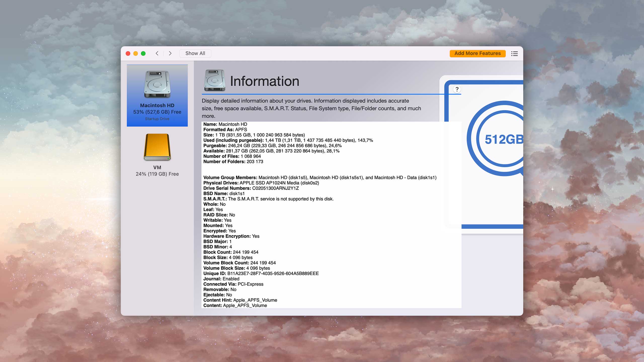Click the S.M.A.R.T. status line
The height and width of the screenshot is (362, 644).
(268, 199)
